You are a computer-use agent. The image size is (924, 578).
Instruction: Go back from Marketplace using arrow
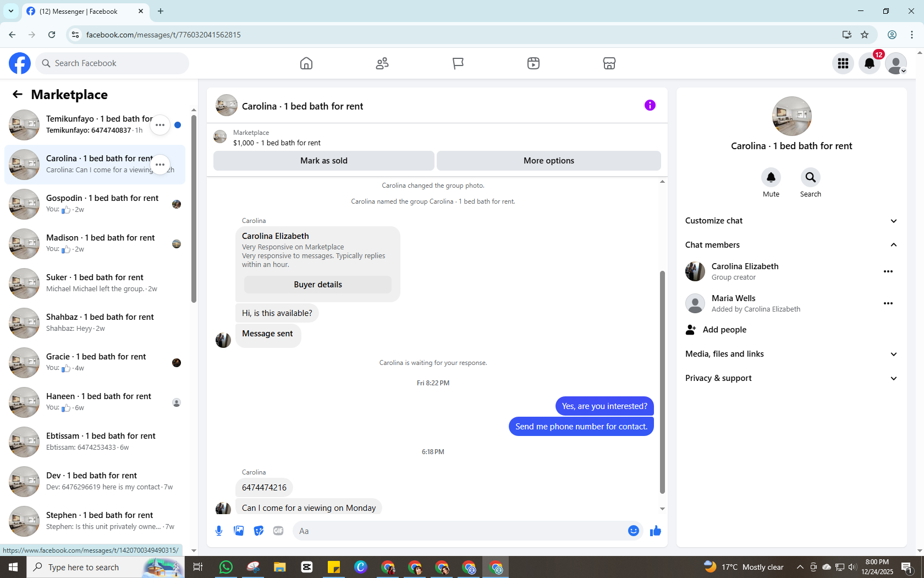coord(18,94)
